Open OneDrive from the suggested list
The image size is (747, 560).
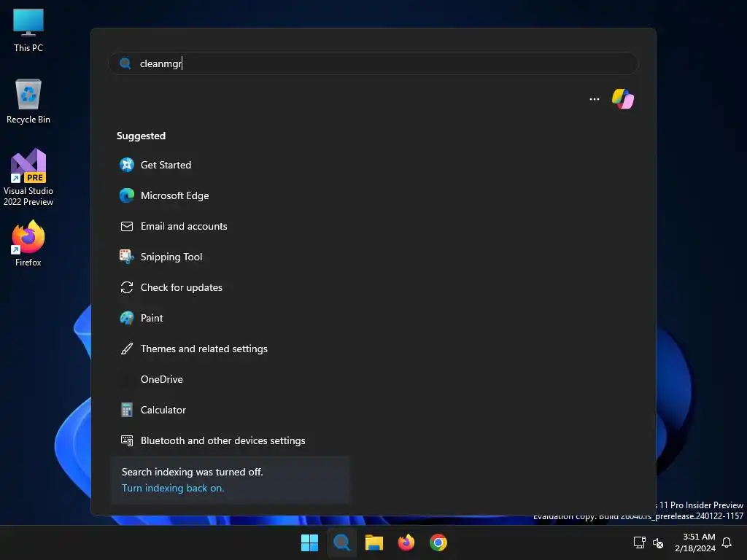(161, 379)
